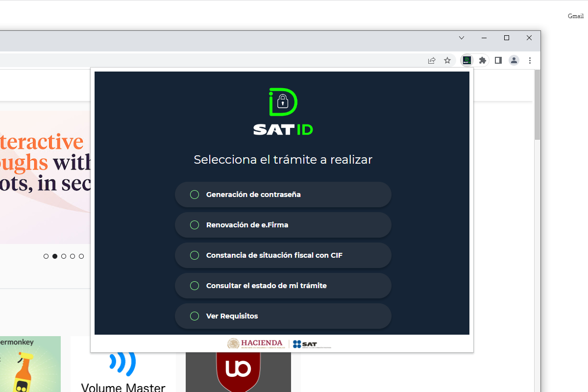Select the Consultar el estado de mi trámite radio button
This screenshot has width=588, height=392.
195,286
